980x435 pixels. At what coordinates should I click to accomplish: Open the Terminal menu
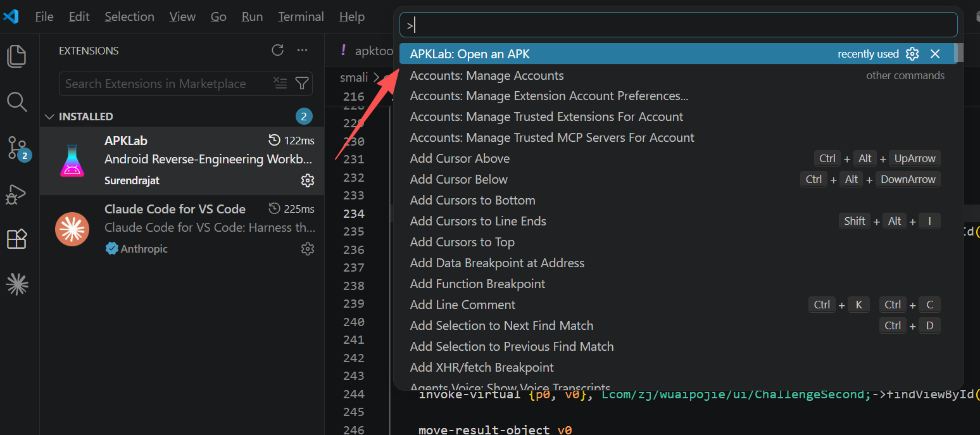pos(301,16)
